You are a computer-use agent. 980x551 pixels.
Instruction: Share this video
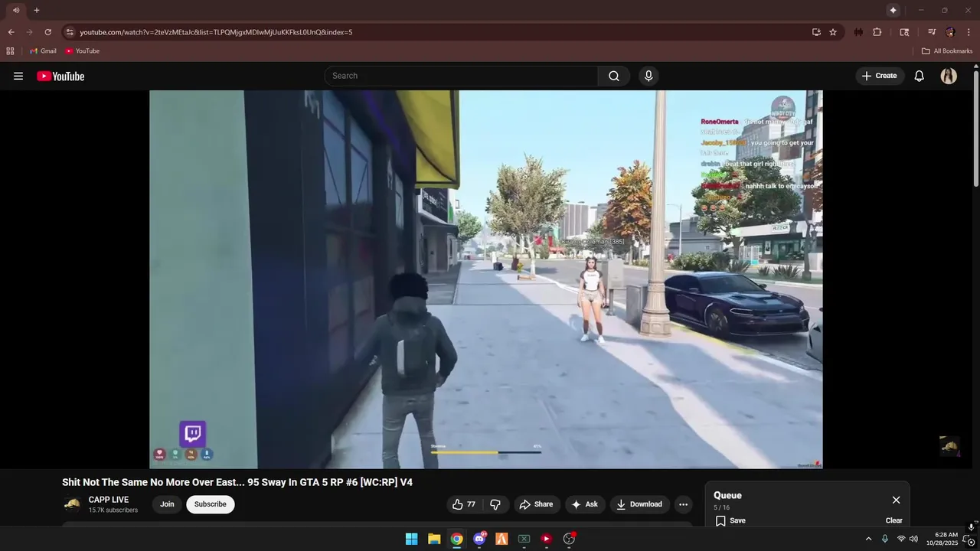[x=535, y=504]
